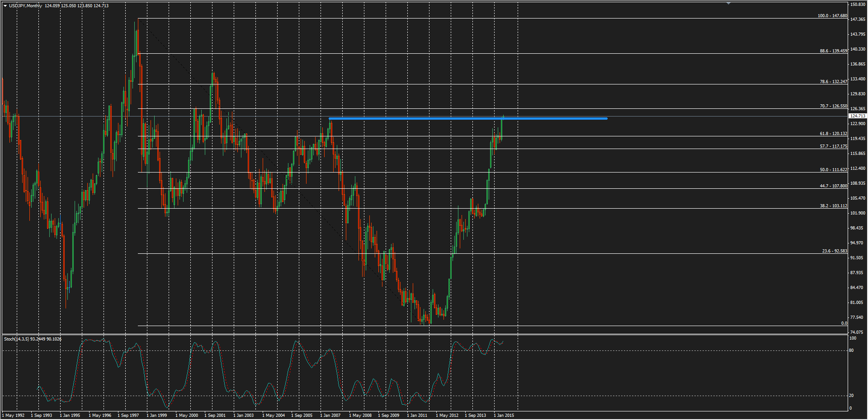Click the 23.6 - 92.583 Fibonacci label
868x420 pixels.
point(834,251)
